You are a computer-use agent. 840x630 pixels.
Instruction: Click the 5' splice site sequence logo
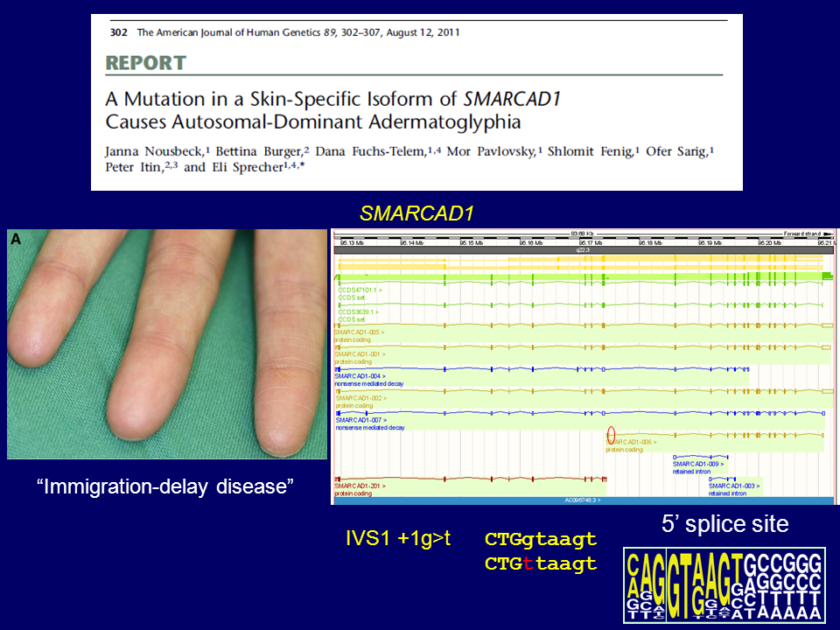coord(724,585)
